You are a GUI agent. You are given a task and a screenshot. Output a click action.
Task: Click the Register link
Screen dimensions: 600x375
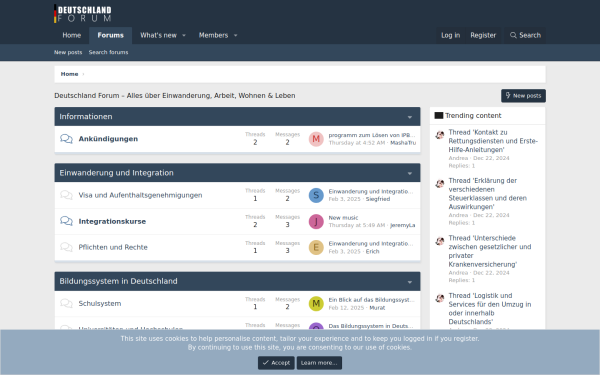pyautogui.click(x=483, y=35)
